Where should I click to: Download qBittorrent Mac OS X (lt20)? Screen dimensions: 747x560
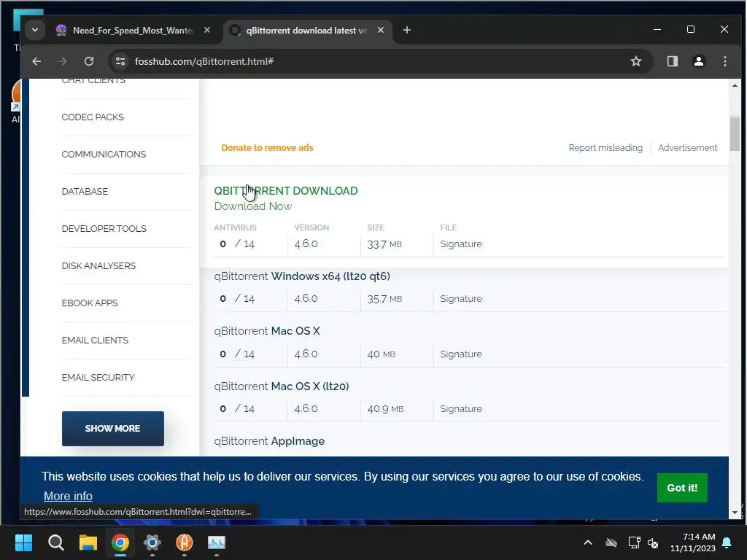tap(282, 386)
